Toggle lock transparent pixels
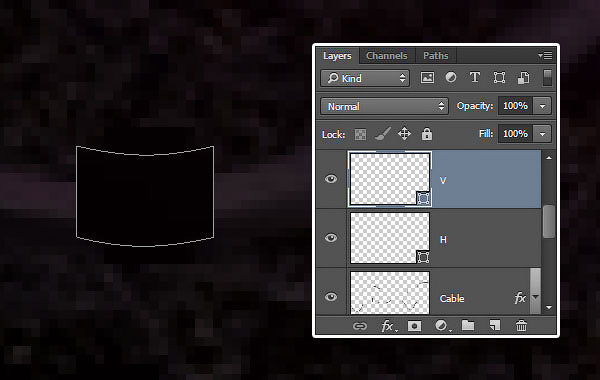 (x=360, y=134)
